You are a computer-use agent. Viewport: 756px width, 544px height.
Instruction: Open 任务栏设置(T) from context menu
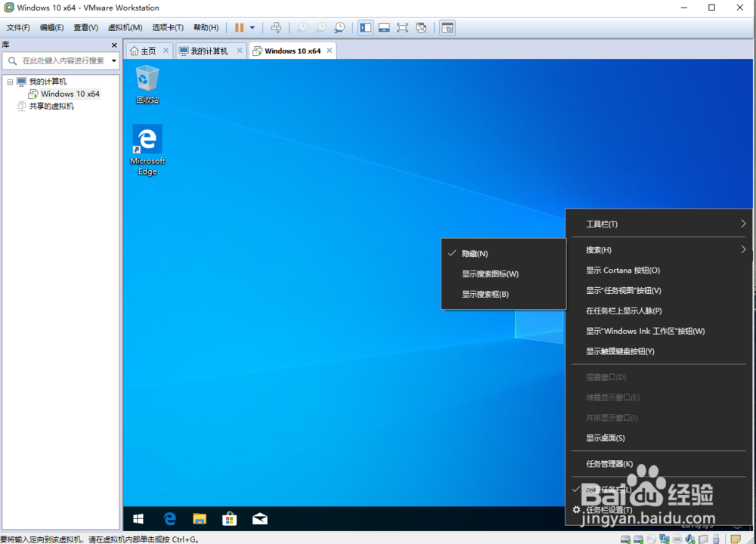(x=658, y=510)
